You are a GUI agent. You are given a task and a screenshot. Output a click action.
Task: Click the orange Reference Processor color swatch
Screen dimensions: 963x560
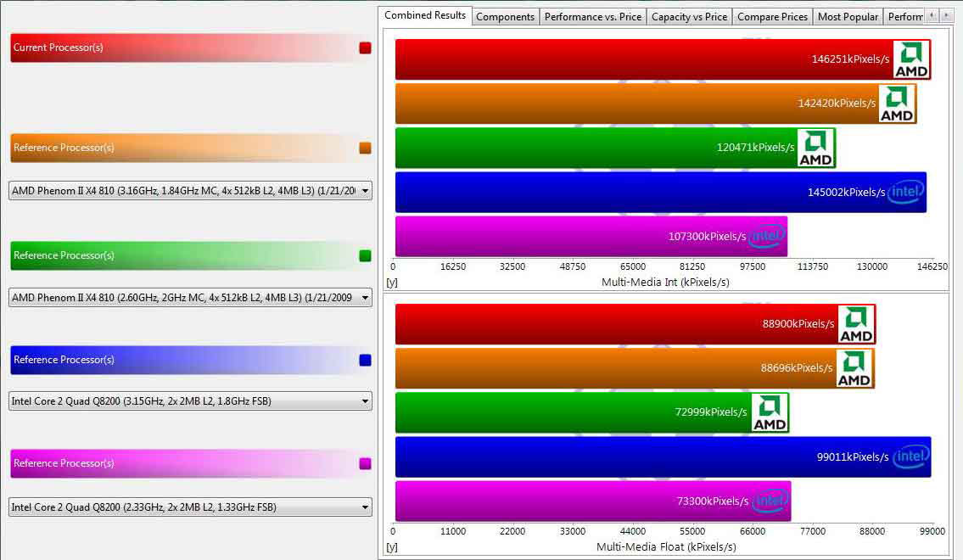[x=366, y=148]
